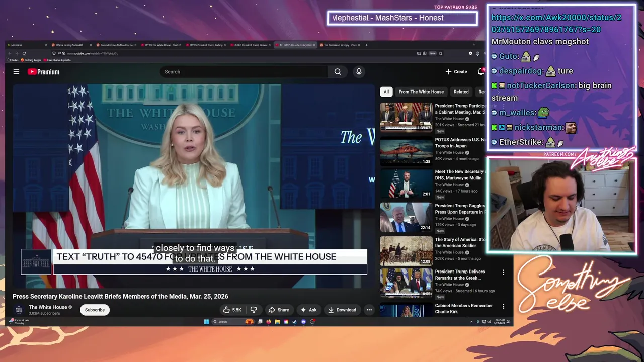This screenshot has height=362, width=644.
Task: Select From The White House chip
Action: [421, 92]
